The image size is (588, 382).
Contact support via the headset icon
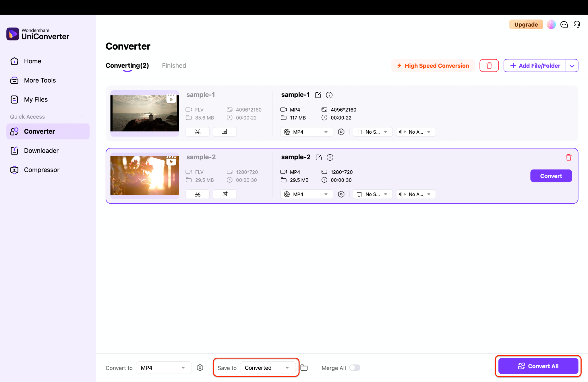click(577, 24)
